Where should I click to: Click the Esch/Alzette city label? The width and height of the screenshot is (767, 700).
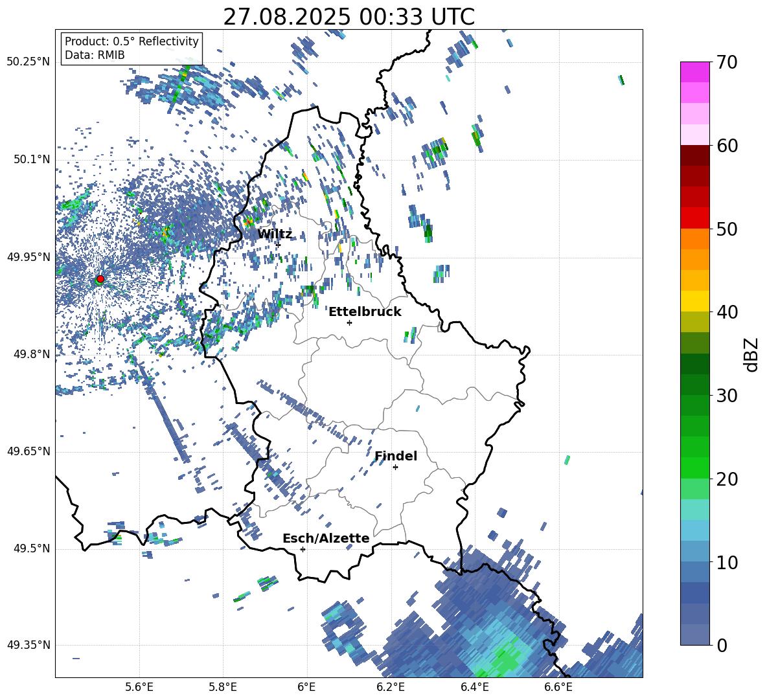326,539
